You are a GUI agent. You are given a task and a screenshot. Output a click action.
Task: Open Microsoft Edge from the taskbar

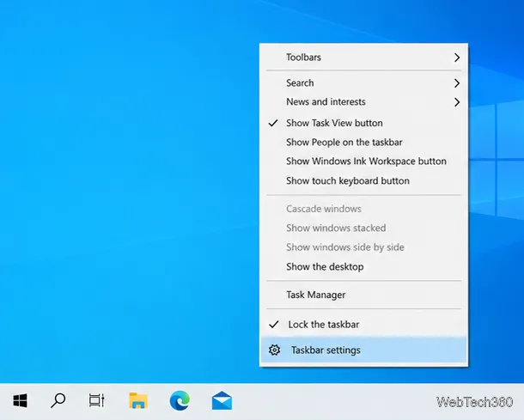coord(180,400)
